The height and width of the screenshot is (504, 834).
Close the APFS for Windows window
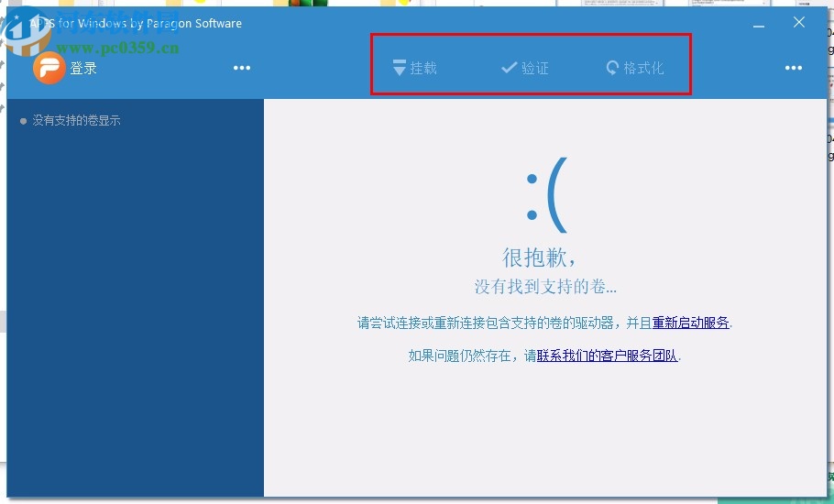click(x=799, y=22)
